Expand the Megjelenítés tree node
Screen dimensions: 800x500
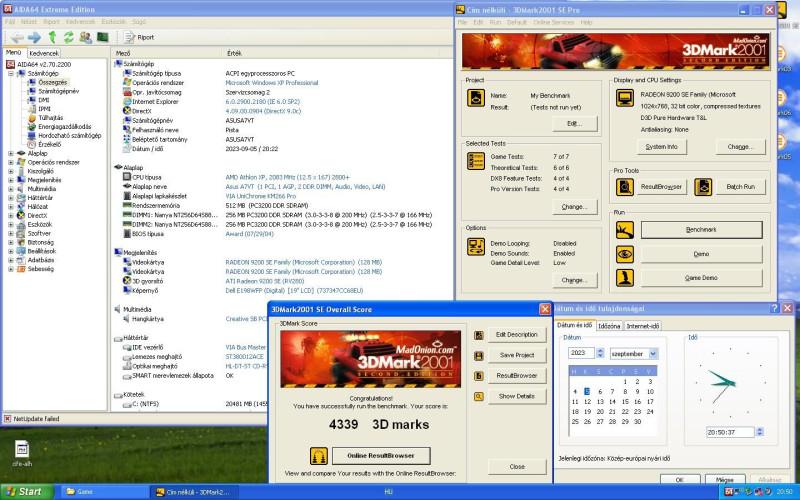pos(11,180)
